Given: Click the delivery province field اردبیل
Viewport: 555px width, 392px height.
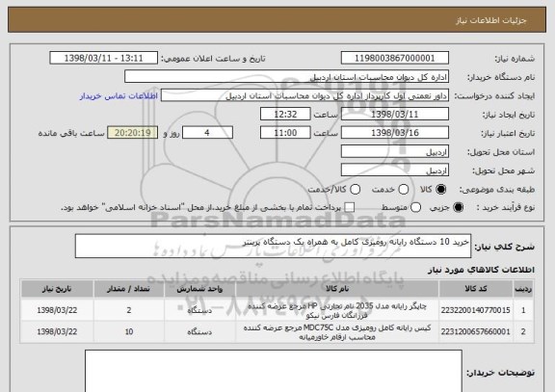Looking at the screenshot, I should [x=395, y=151].
